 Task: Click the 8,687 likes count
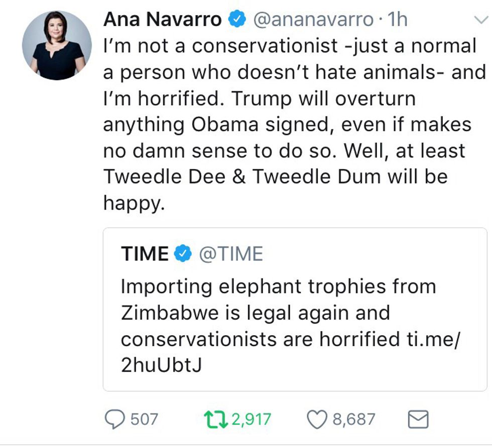click(x=353, y=419)
